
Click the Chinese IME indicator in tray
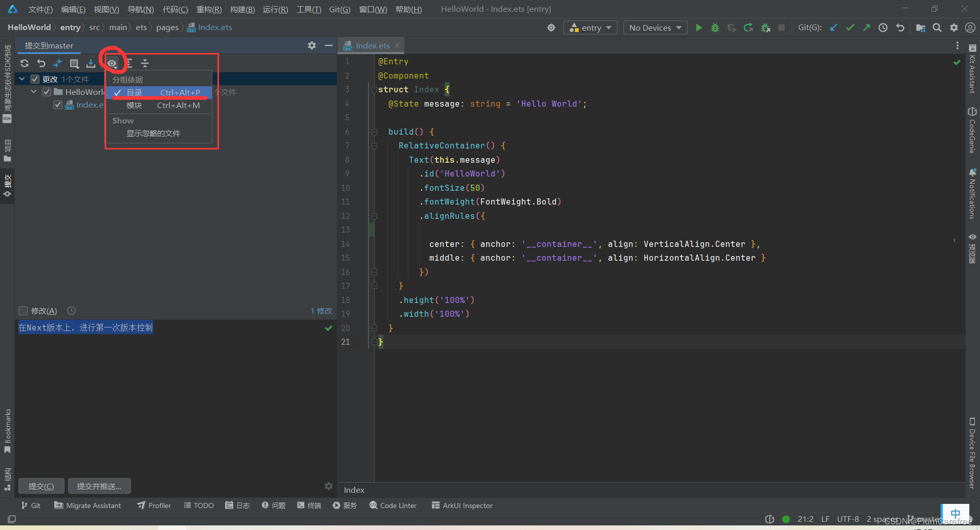955,513
